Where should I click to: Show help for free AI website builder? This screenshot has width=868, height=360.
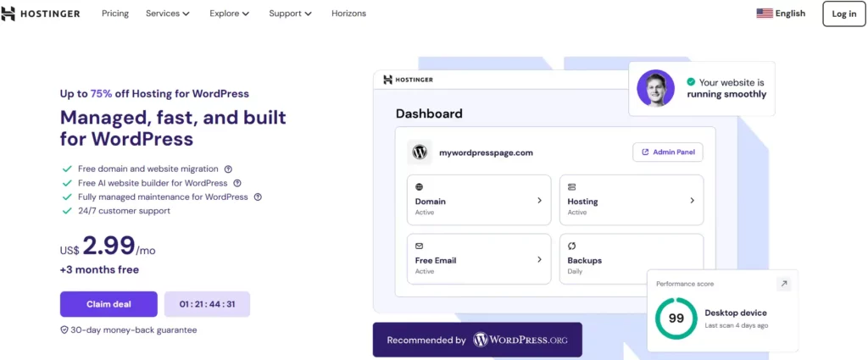point(237,183)
